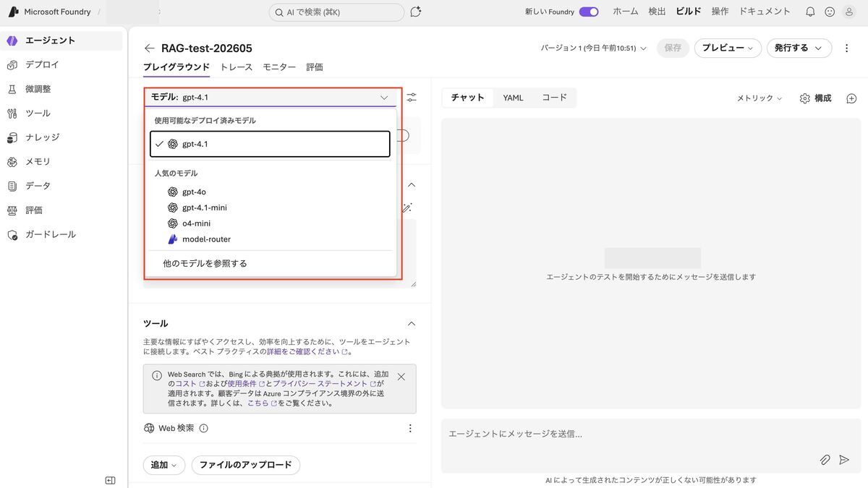Open ドキュメント in top navigation
Viewport: 868px width, 488px height.
[x=765, y=12]
